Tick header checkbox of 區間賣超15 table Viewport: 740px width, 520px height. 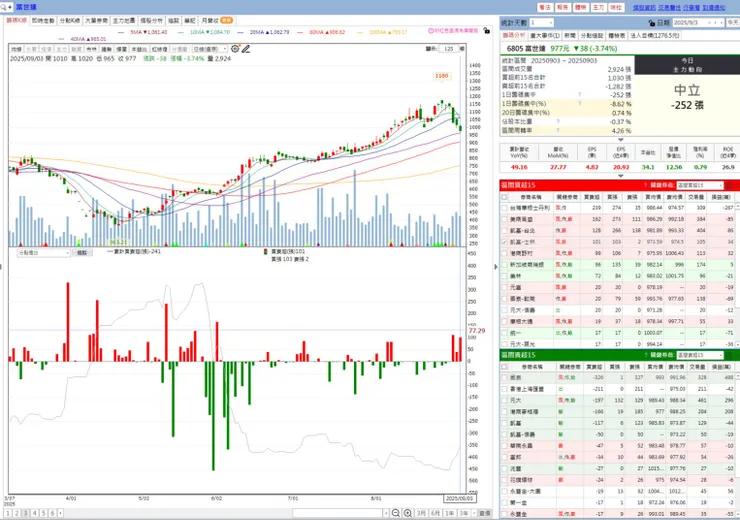coord(505,367)
